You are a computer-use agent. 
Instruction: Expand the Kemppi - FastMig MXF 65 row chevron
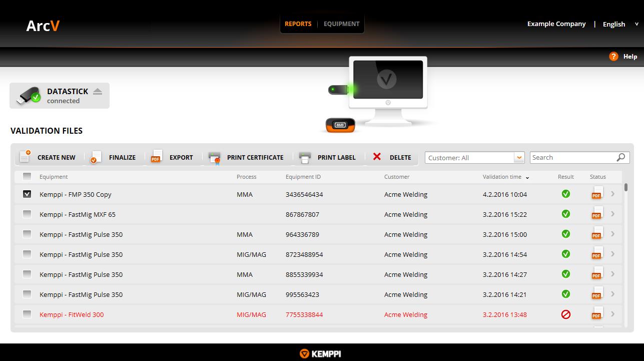pos(612,214)
